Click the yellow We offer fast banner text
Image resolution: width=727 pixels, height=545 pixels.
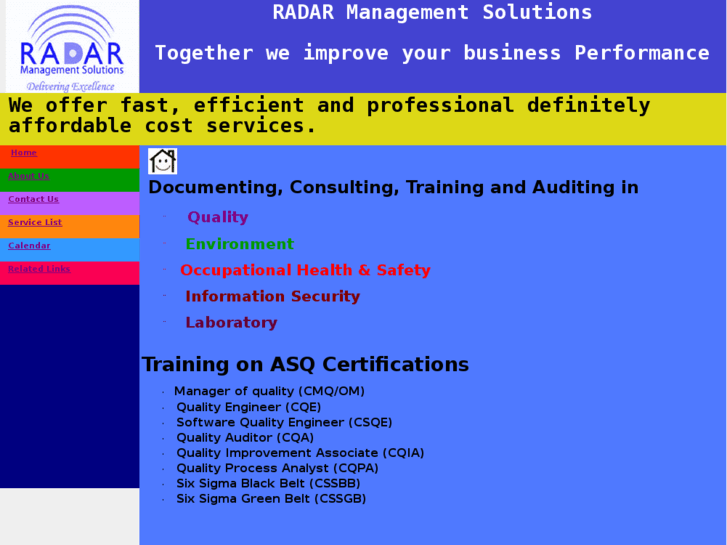coord(329,115)
